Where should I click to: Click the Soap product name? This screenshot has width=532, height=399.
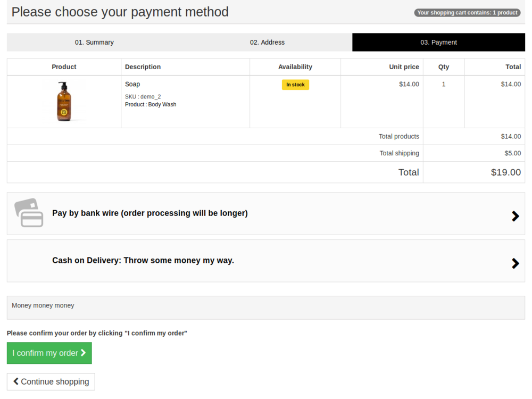(x=132, y=84)
